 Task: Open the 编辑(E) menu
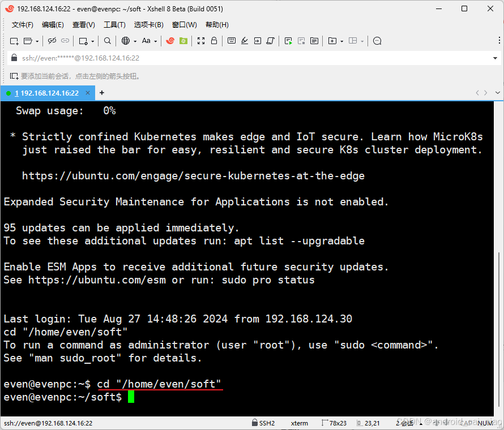point(53,25)
